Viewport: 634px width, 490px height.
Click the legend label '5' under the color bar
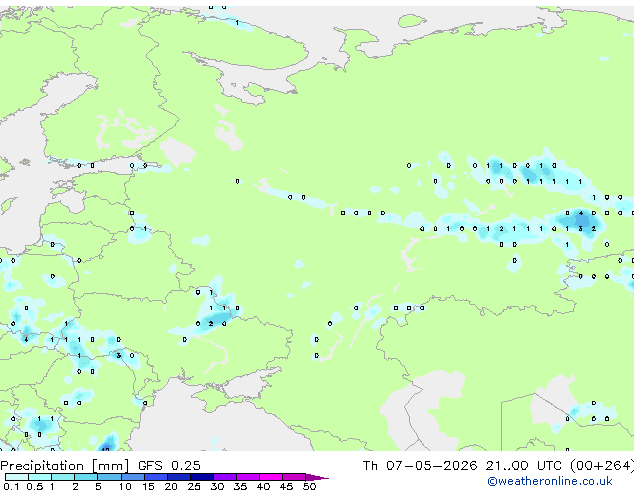pos(98,486)
